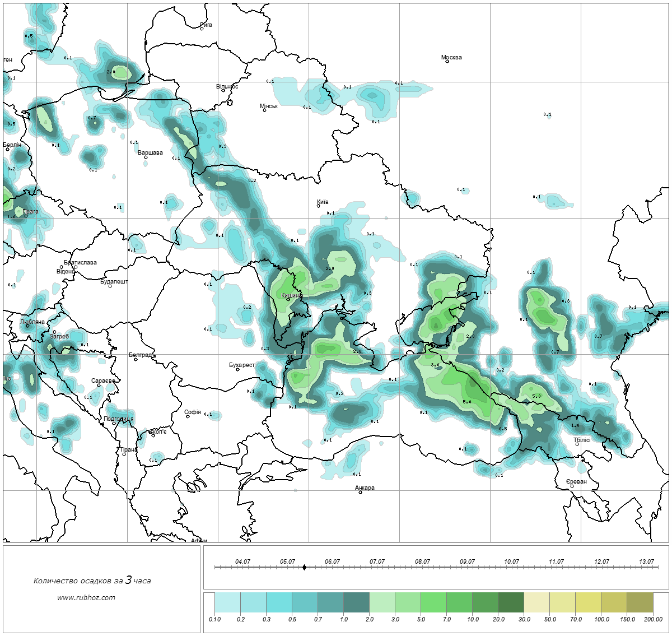Click the precipitation title "Количество осадков за 3 часа"
Image resolution: width=672 pixels, height=636 pixels.
[92, 581]
